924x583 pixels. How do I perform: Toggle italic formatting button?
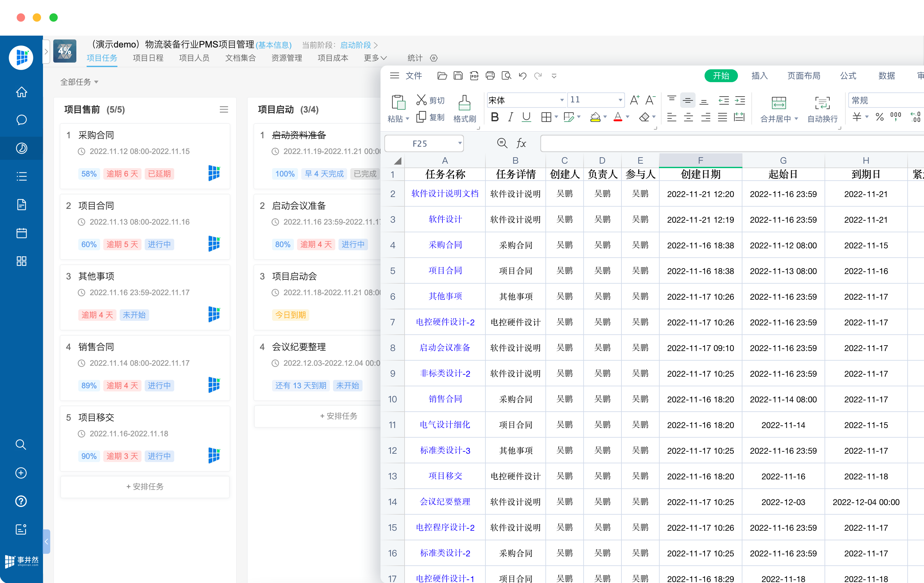[x=510, y=117]
